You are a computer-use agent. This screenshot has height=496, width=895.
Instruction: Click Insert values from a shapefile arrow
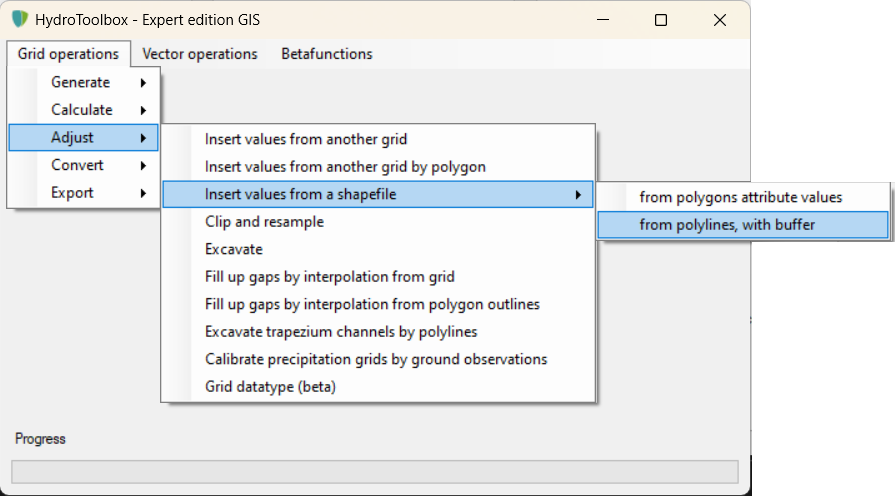(578, 195)
